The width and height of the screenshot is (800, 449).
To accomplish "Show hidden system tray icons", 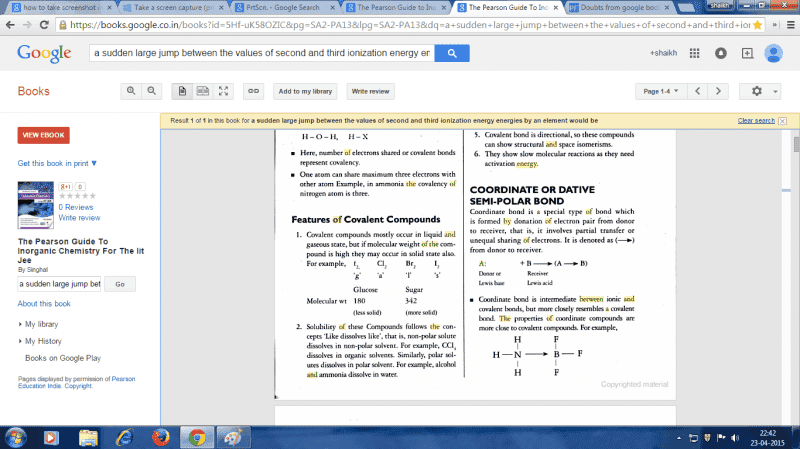I will coord(679,438).
